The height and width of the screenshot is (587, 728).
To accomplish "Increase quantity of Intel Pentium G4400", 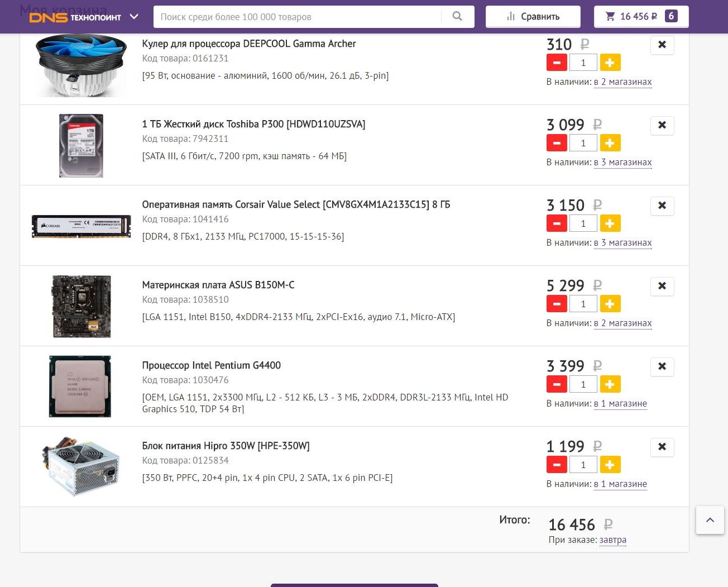I will point(610,384).
